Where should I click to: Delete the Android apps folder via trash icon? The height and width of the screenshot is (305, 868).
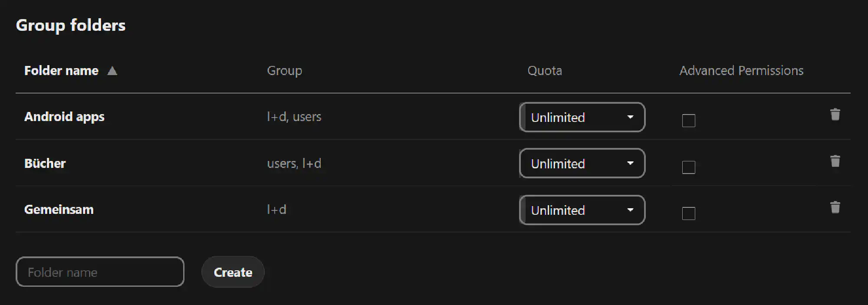[835, 115]
